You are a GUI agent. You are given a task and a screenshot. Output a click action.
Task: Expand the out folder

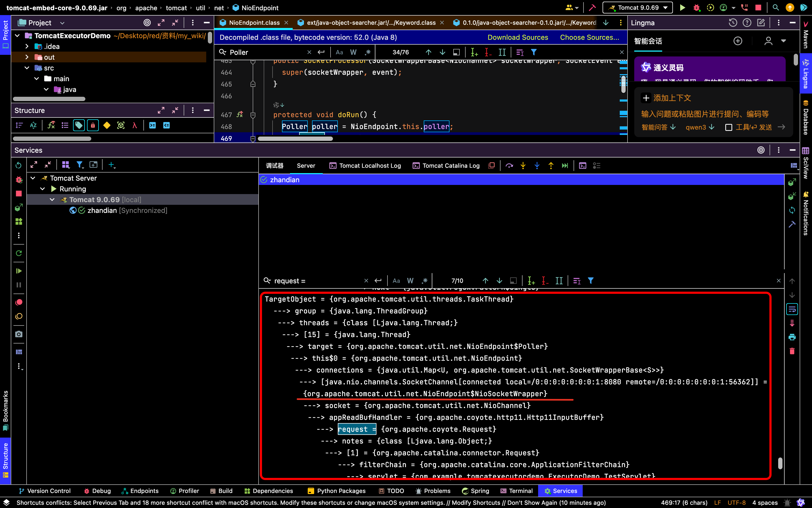pos(27,57)
